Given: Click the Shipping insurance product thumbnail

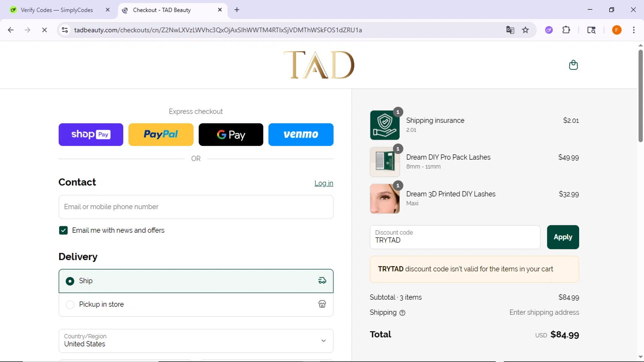Looking at the screenshot, I should tap(385, 125).
